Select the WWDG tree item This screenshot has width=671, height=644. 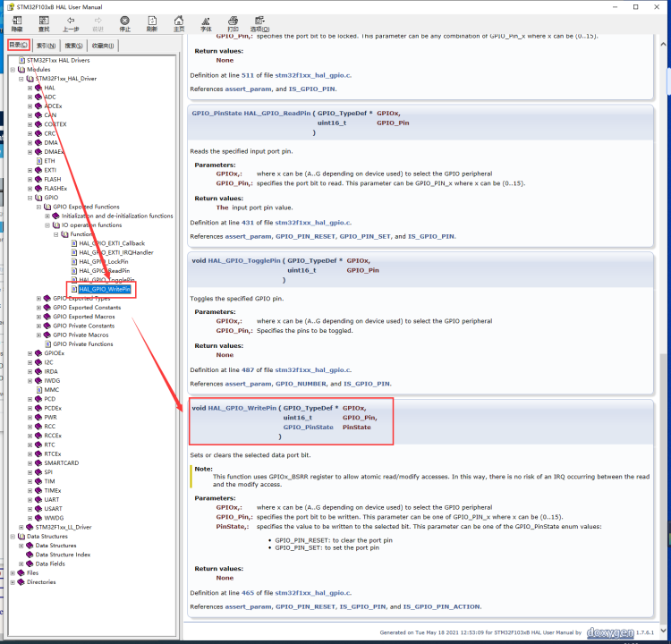pos(54,518)
